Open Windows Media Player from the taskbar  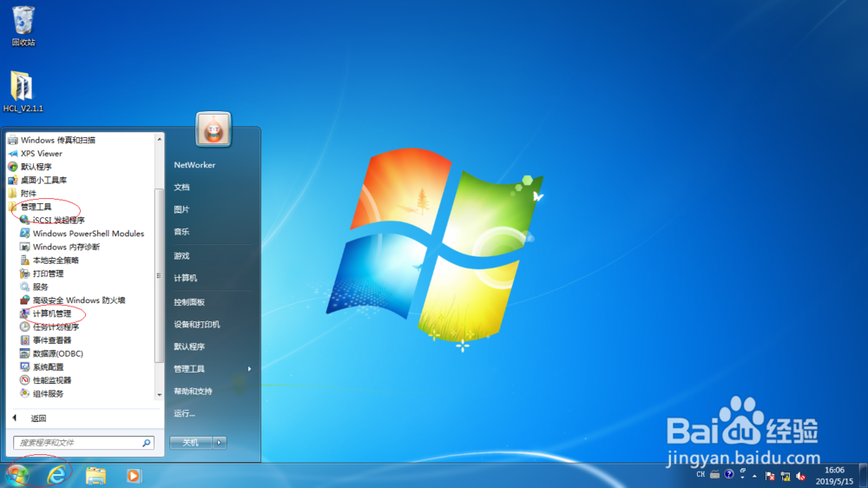pos(134,476)
